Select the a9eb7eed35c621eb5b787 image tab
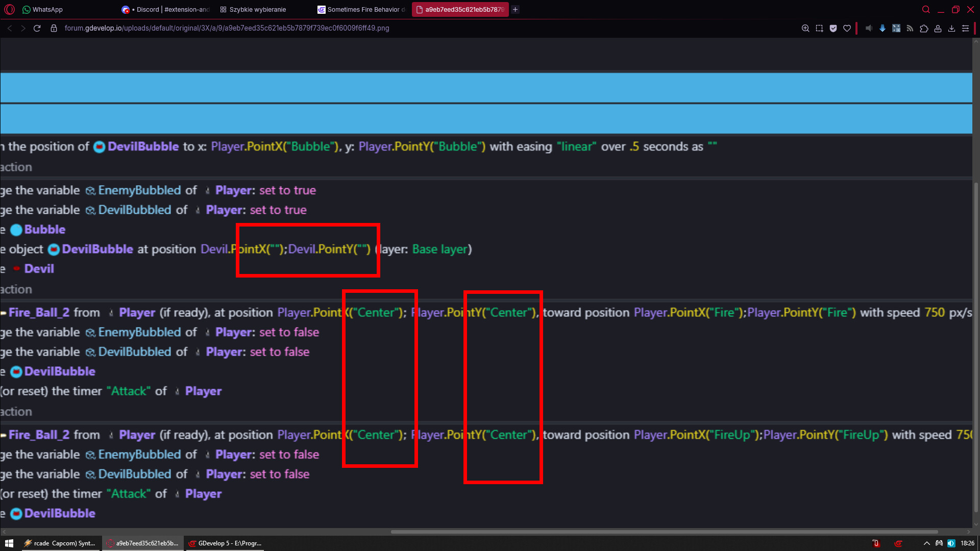 coord(460,9)
